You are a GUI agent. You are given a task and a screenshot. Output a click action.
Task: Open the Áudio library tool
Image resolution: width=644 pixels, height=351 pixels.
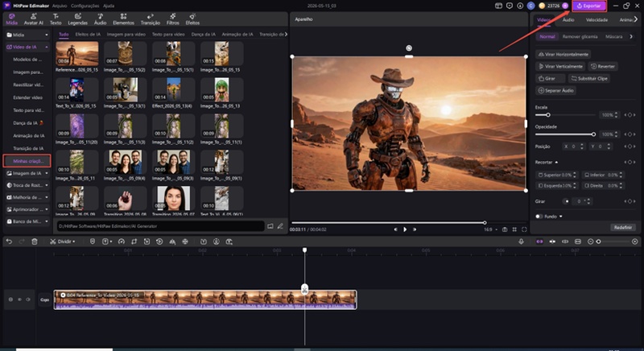[x=100, y=19]
